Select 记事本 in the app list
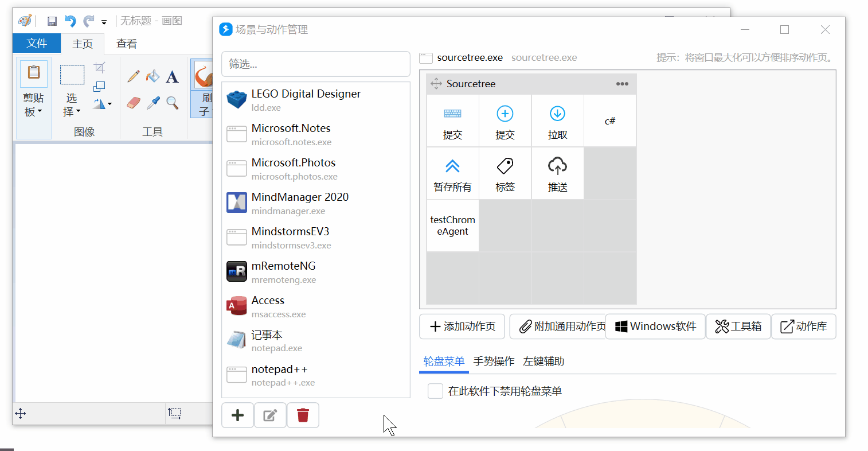868x451 pixels. [316, 340]
